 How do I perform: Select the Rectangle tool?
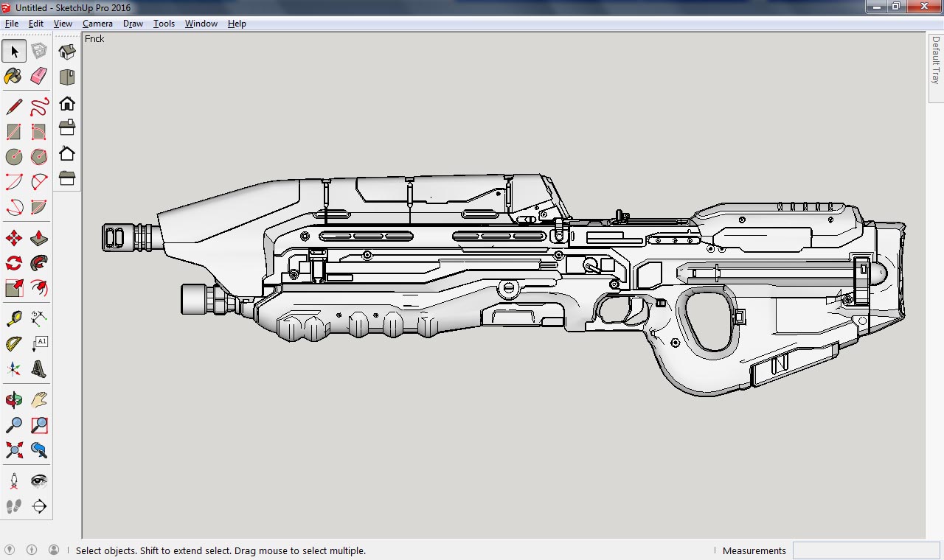[x=14, y=132]
